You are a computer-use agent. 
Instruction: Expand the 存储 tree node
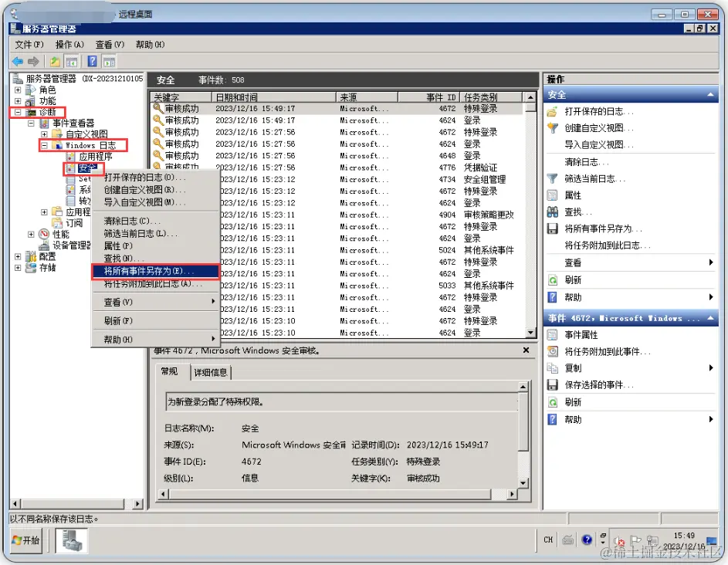click(18, 267)
